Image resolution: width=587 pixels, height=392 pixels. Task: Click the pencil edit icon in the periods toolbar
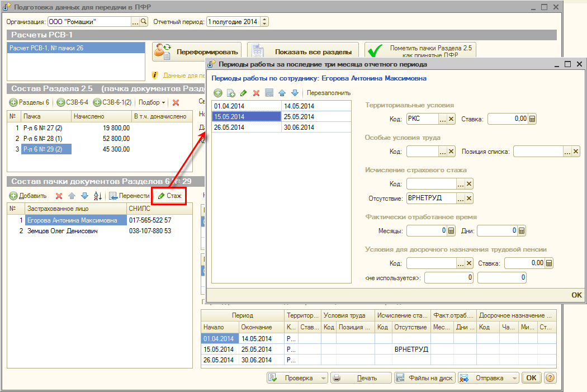pos(243,93)
